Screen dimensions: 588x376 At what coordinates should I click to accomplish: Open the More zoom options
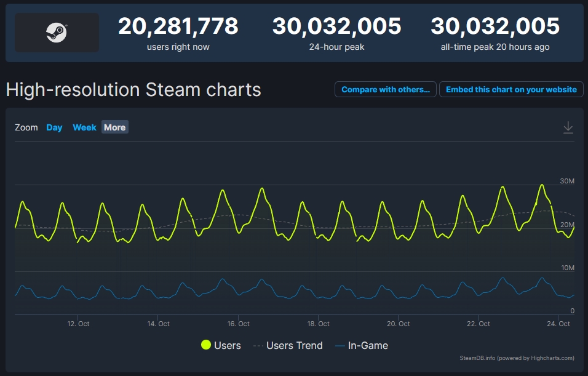point(114,127)
